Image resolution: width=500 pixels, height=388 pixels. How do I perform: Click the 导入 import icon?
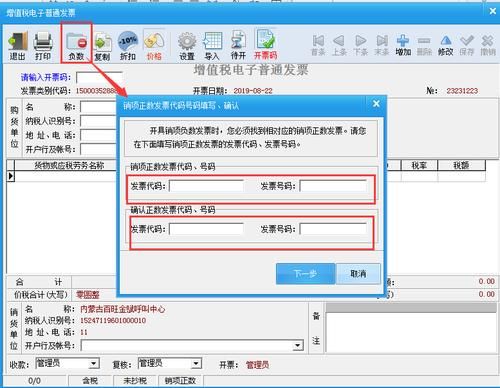[212, 46]
